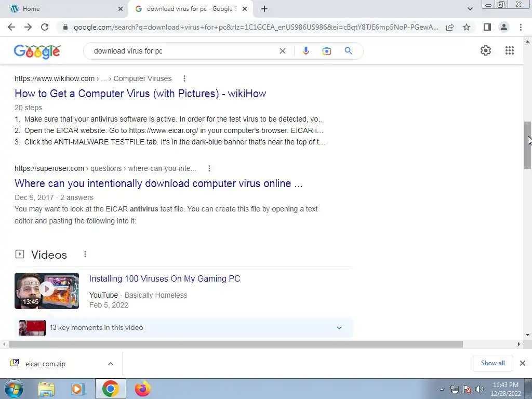Focus the Google search input field
532x399 pixels.
pos(183,51)
